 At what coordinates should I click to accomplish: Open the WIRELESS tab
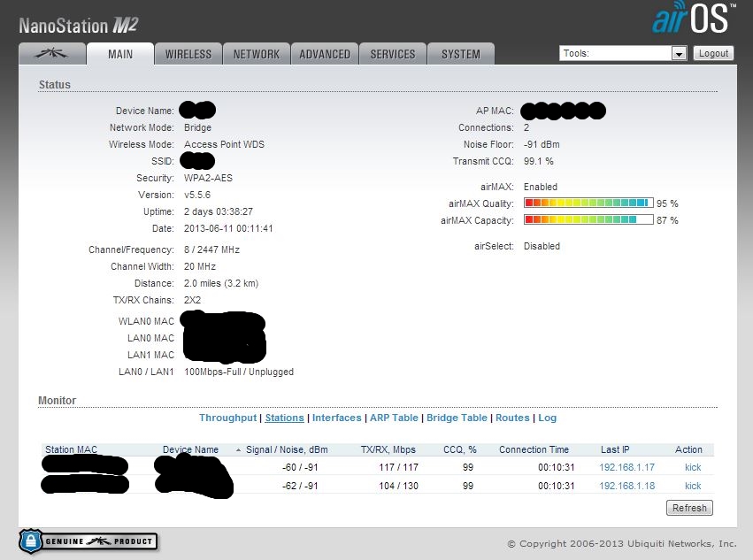click(188, 54)
